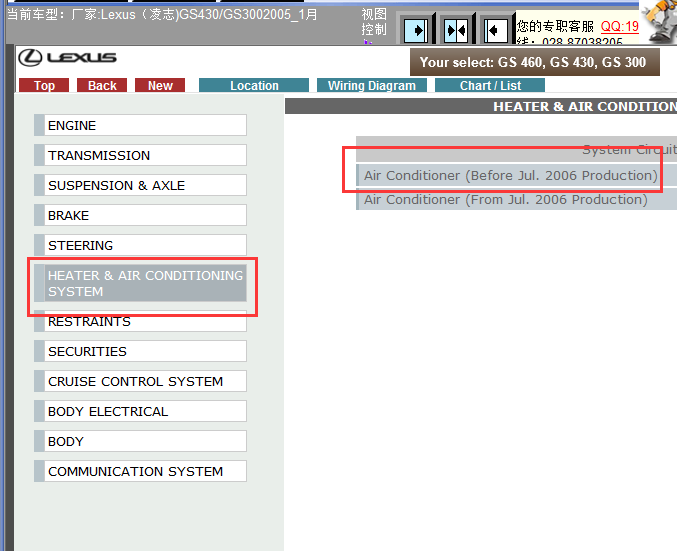Click the HEATER & AIR CONDITION title bar

481,107
